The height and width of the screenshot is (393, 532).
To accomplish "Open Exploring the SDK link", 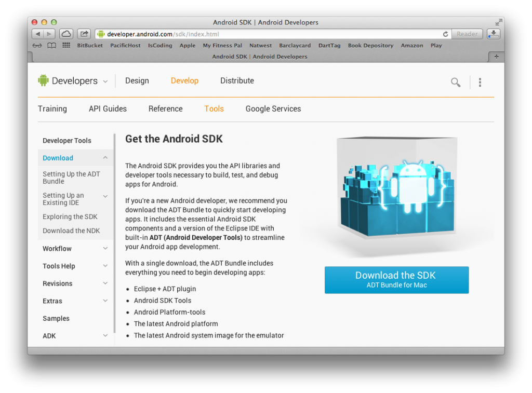I will (x=70, y=216).
